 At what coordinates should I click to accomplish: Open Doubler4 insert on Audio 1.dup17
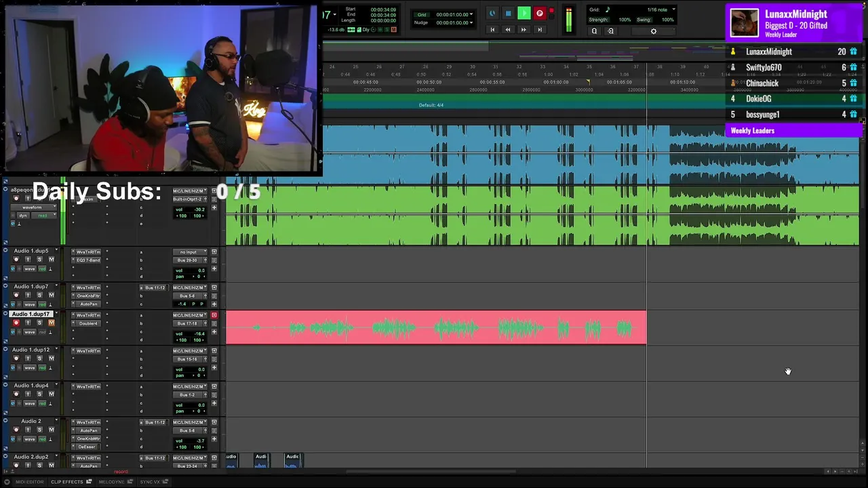click(x=88, y=323)
